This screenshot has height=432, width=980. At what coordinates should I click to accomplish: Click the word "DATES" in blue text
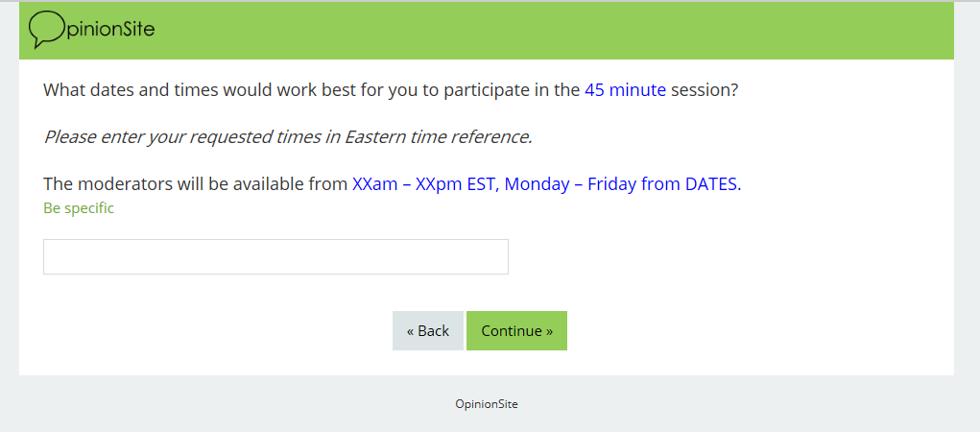(x=711, y=184)
